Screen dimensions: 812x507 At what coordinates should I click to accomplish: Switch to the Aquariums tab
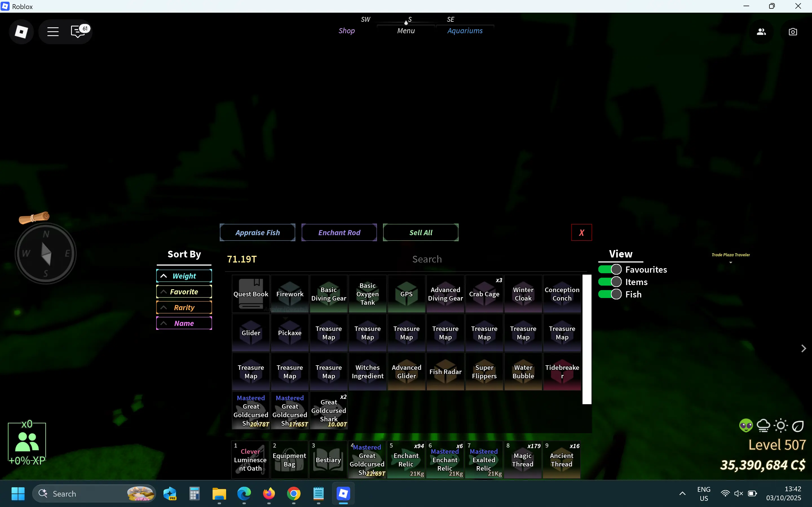click(465, 30)
